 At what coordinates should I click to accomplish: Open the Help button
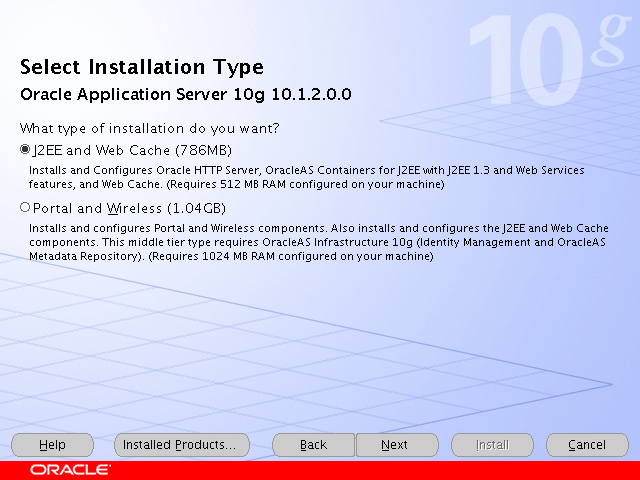[53, 444]
